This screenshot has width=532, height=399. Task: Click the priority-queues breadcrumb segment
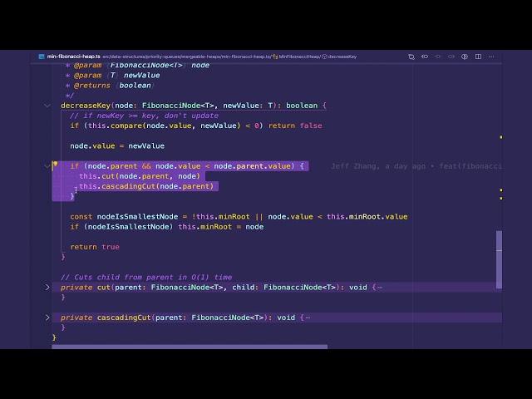click(x=162, y=57)
